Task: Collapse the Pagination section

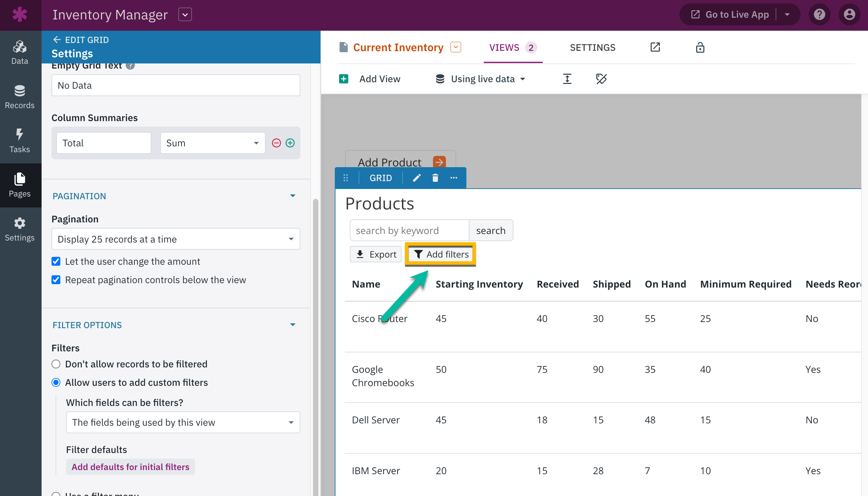Action: coord(293,196)
